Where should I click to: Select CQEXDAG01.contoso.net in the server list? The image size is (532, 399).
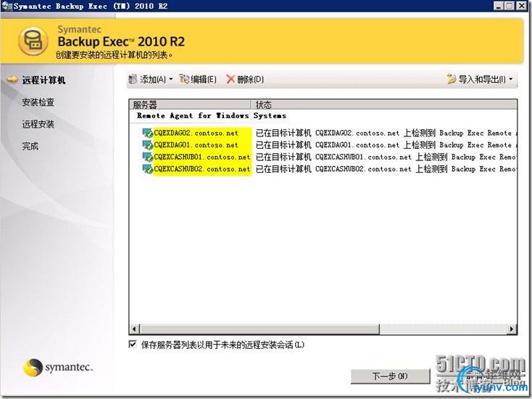click(x=196, y=145)
